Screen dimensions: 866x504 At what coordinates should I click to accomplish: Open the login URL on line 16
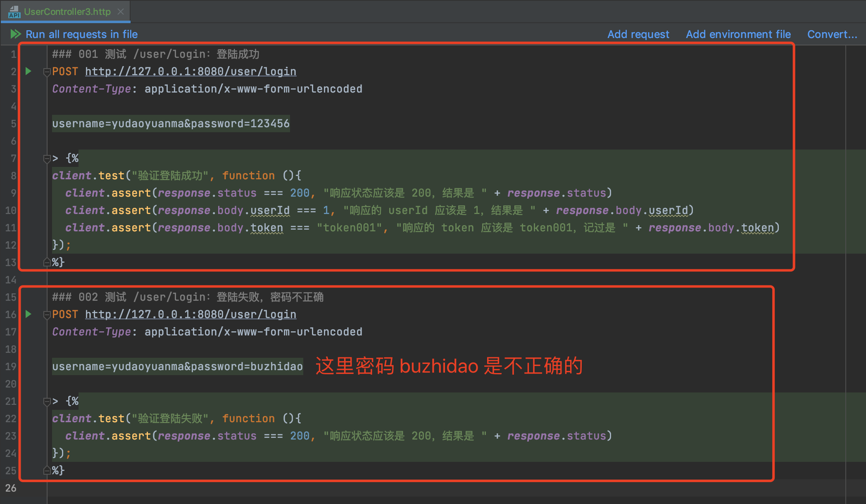tap(190, 314)
